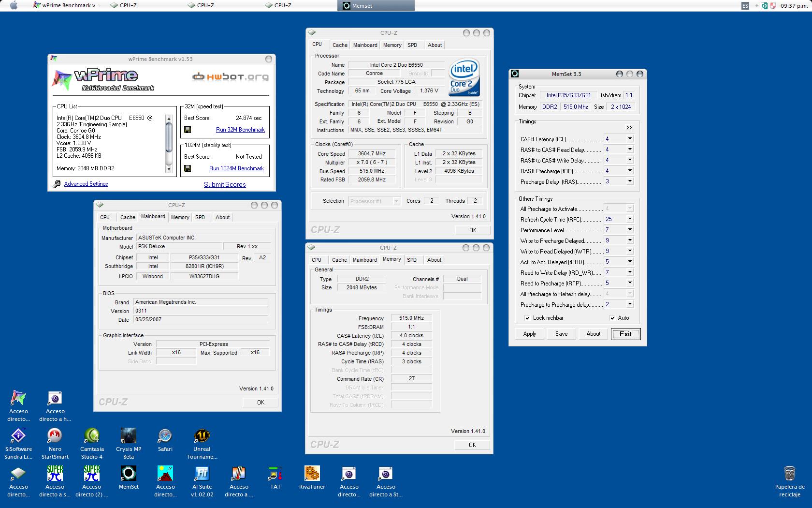
Task: Open the 'Acceso directo a h...' desktop icon
Action: click(x=55, y=398)
